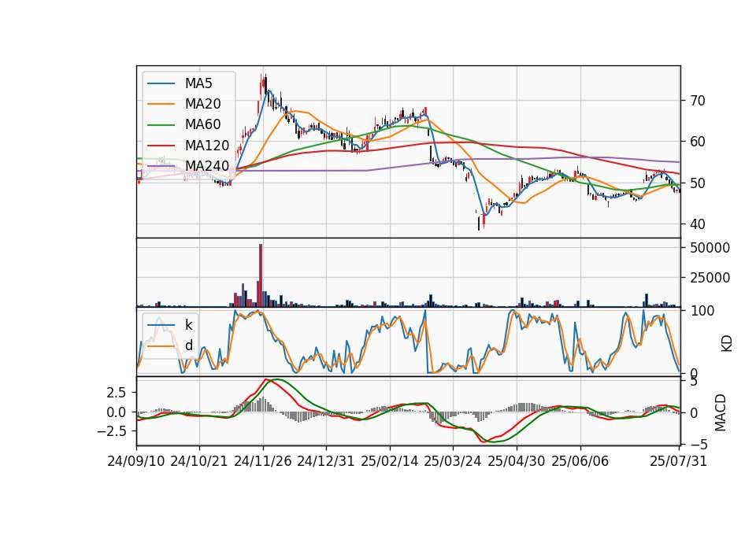Click the 24/10/21 date axis label
Image resolution: width=756 pixels, height=543 pixels.
click(x=199, y=461)
